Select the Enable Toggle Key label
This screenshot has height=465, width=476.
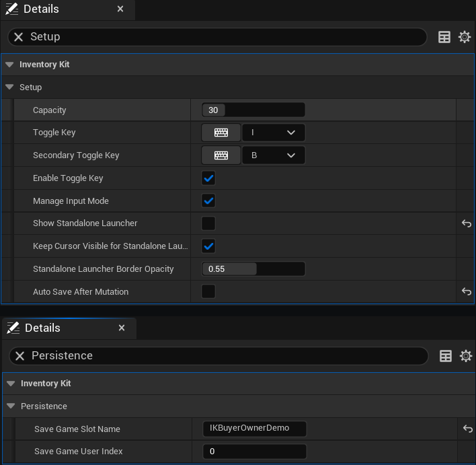tap(68, 178)
